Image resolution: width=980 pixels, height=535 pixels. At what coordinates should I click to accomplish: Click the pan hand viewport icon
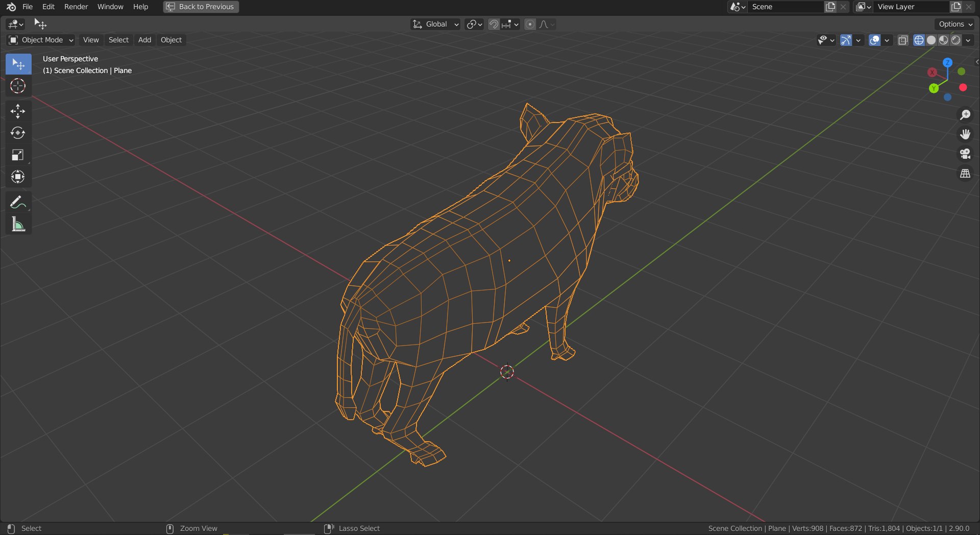click(x=965, y=134)
